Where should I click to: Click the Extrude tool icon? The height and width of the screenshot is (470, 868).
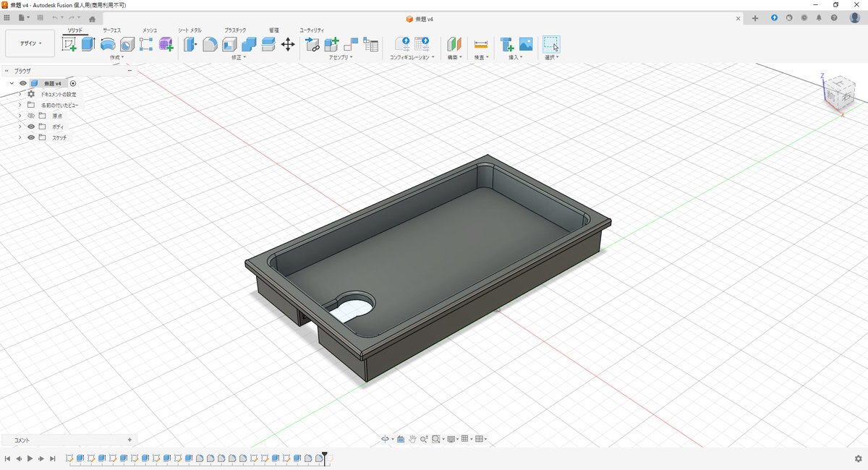tap(88, 45)
